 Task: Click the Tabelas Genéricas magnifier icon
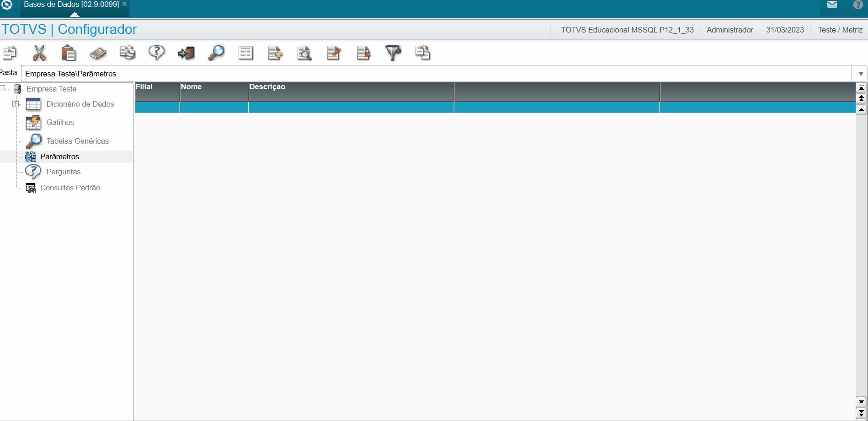(x=34, y=141)
